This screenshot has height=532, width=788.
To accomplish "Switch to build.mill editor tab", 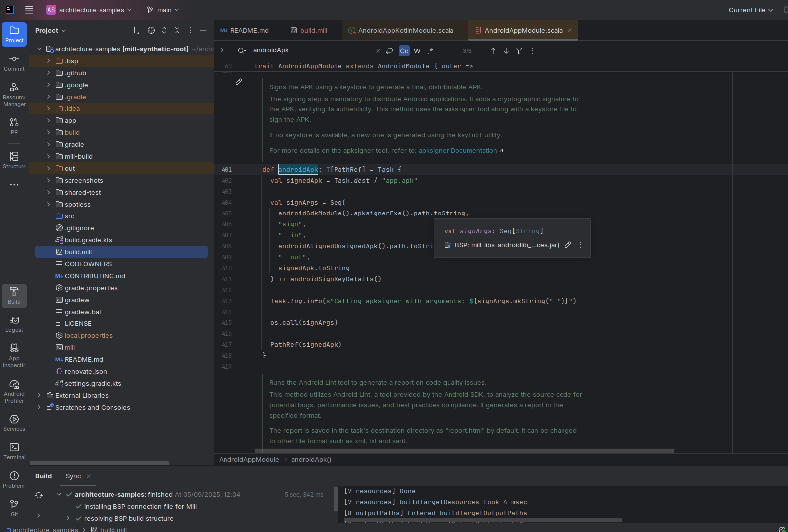I will (x=309, y=30).
